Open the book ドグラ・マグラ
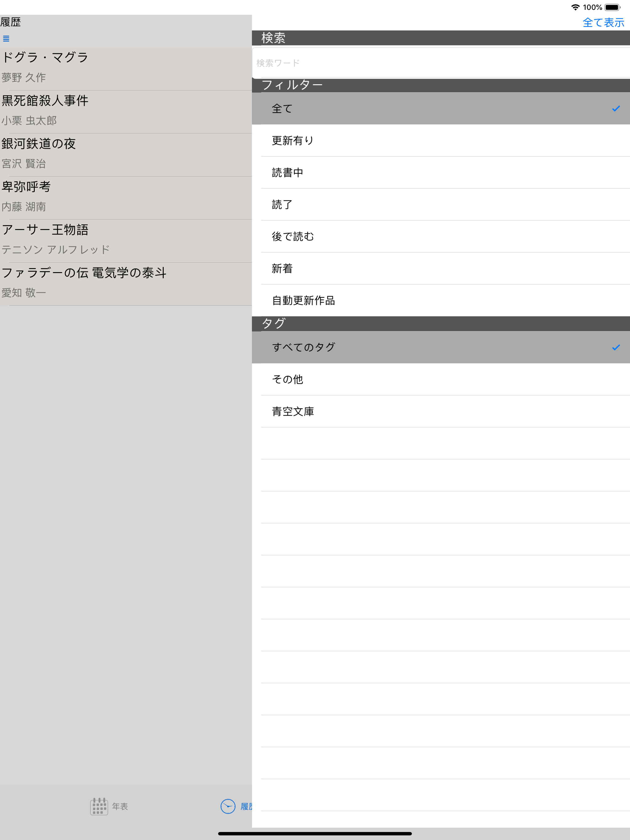Viewport: 630px width, 840px height. [126, 69]
